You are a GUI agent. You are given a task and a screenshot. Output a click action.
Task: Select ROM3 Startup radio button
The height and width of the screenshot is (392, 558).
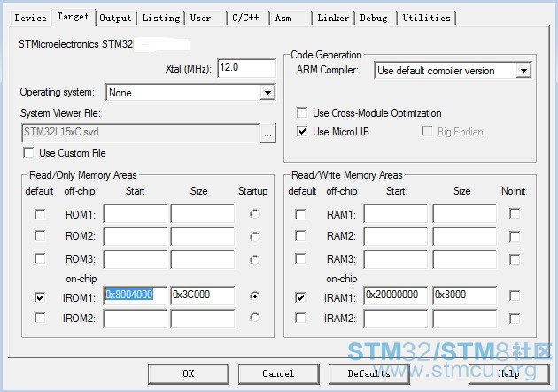pyautogui.click(x=254, y=260)
